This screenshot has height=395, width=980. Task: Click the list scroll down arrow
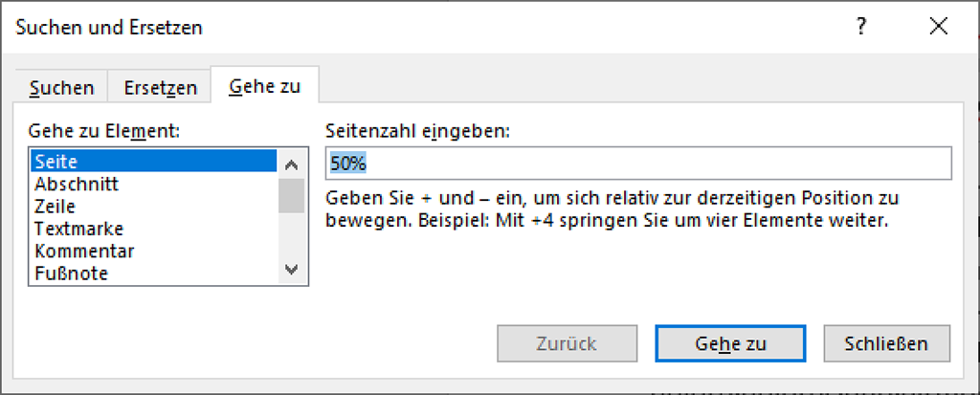pyautogui.click(x=292, y=273)
